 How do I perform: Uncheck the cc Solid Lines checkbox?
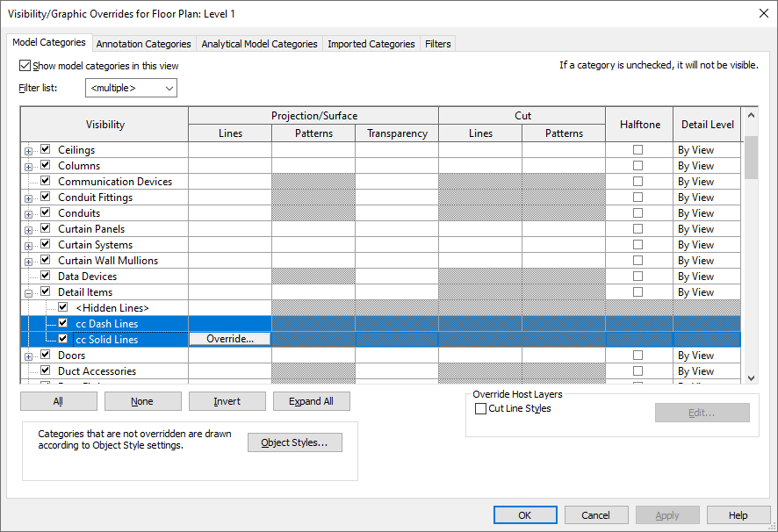[x=63, y=339]
